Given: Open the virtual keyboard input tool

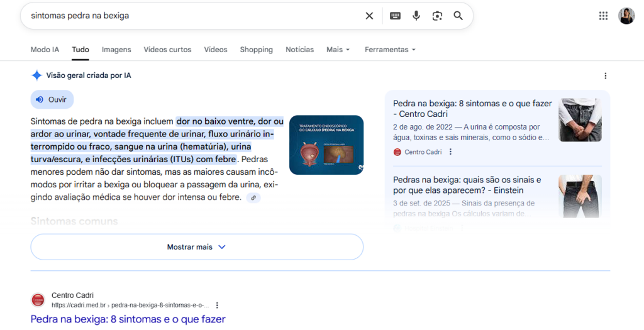Looking at the screenshot, I should [395, 16].
